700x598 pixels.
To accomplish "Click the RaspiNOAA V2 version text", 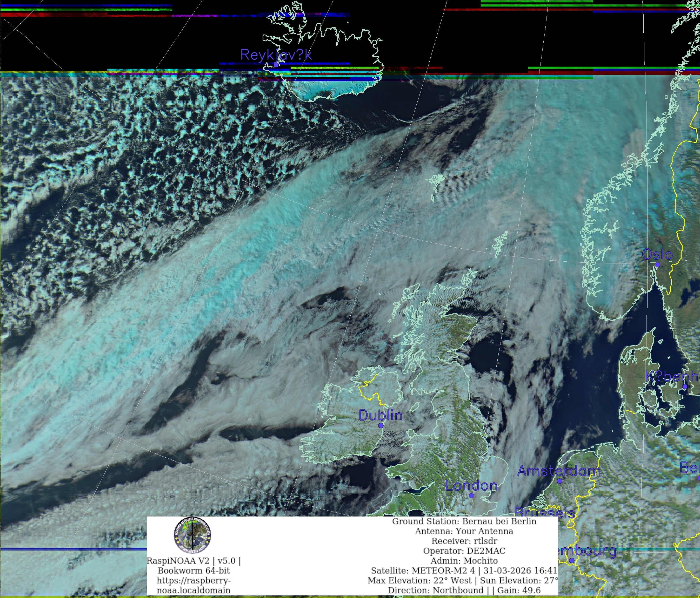I will tap(194, 561).
